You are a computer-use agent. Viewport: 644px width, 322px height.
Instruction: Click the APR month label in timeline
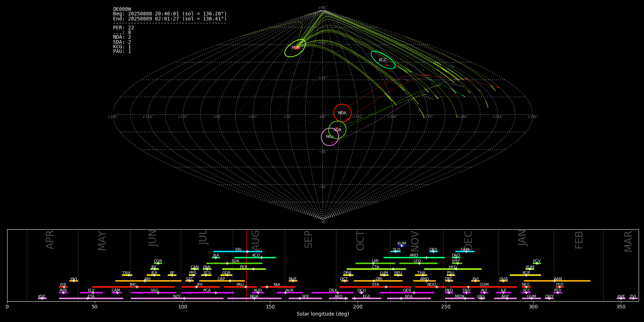point(50,240)
